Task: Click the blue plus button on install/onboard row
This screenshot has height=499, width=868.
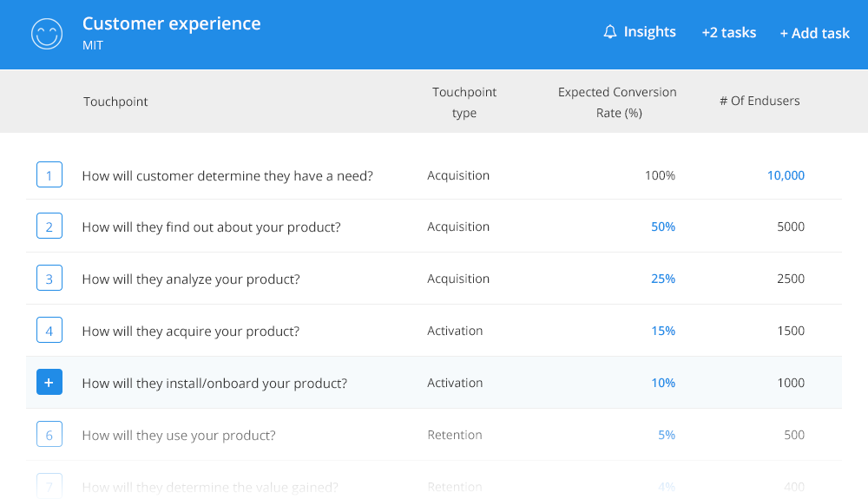Action: 49,383
